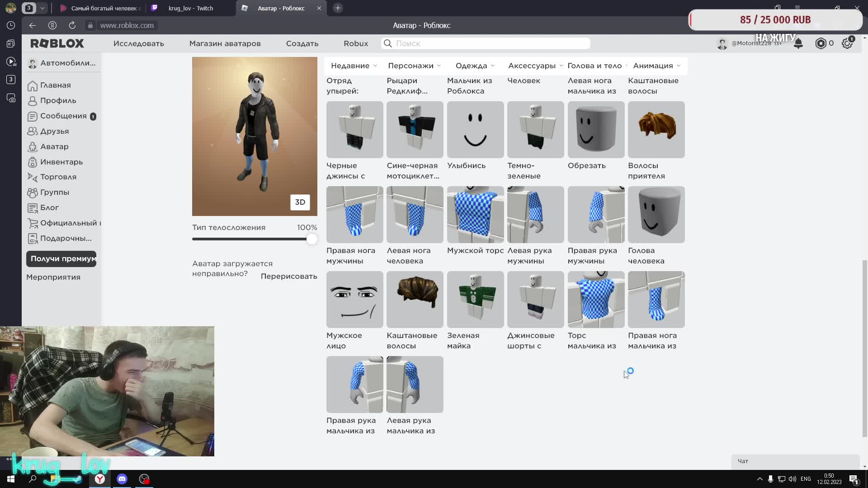Open the profile avatar icon in header
This screenshot has height=488, width=868.
722,43
